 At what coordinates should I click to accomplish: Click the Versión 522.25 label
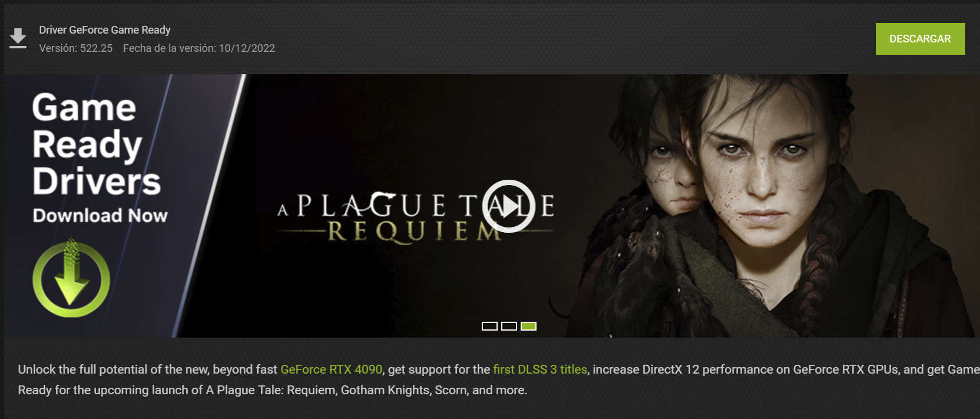(x=75, y=48)
